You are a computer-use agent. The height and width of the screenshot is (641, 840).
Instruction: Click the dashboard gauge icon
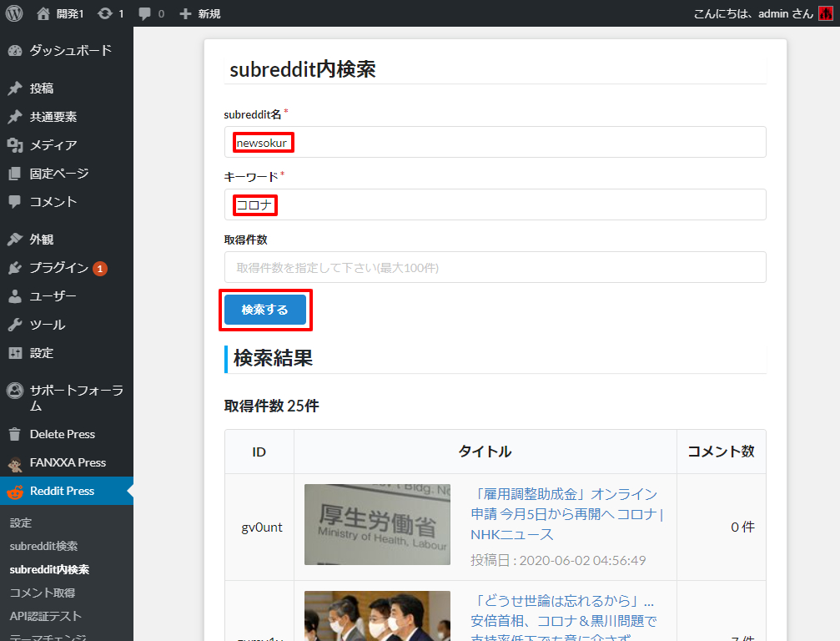15,51
